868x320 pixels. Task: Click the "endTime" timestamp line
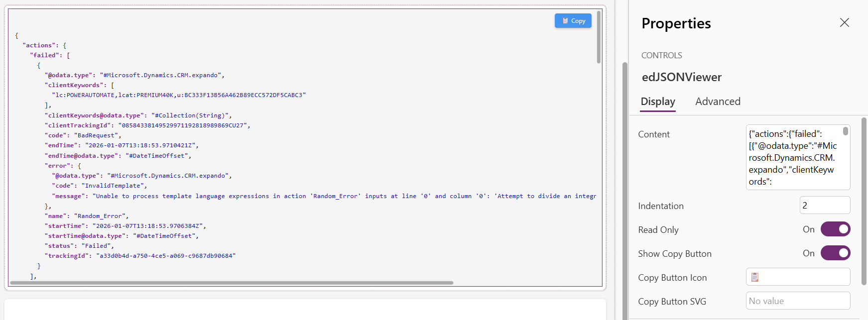tap(122, 145)
